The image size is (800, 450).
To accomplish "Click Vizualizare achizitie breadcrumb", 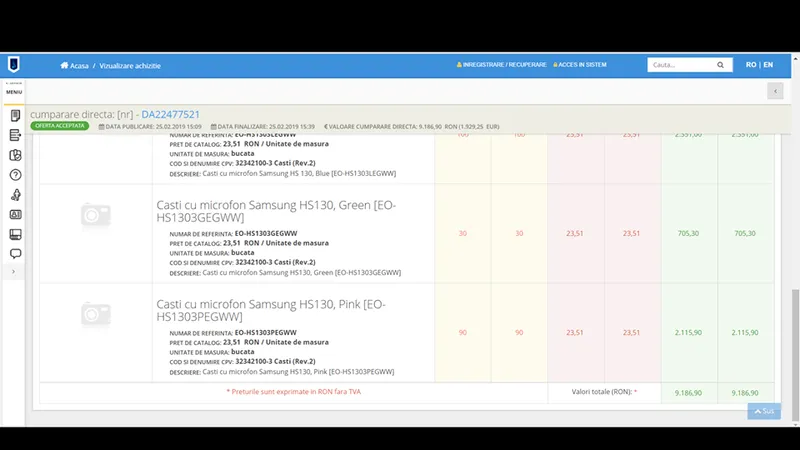I will [130, 66].
